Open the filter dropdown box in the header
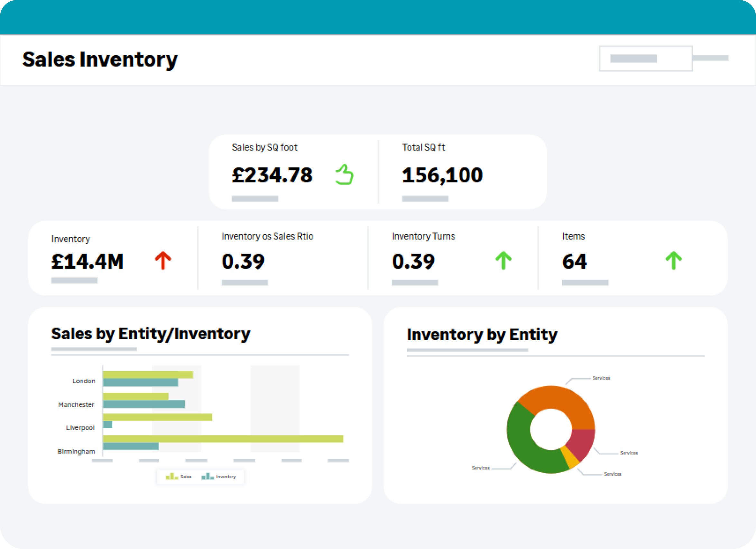 coord(645,59)
